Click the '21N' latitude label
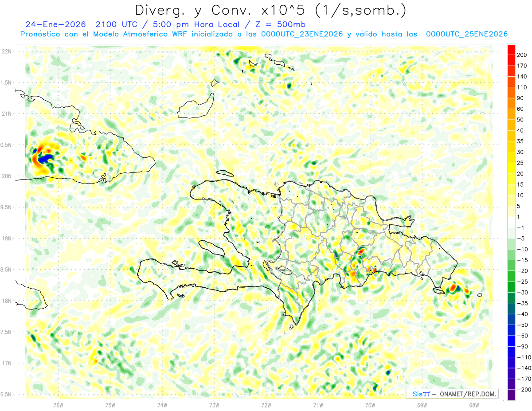 click(x=7, y=114)
